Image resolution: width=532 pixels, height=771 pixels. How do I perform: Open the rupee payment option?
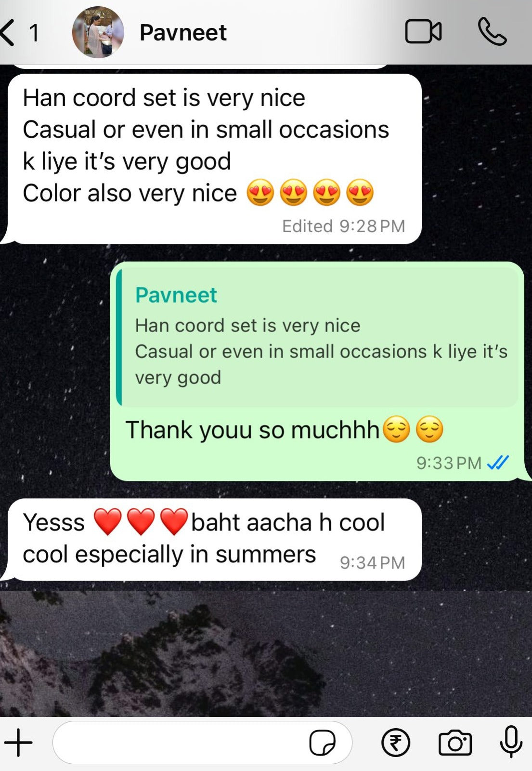tap(396, 743)
